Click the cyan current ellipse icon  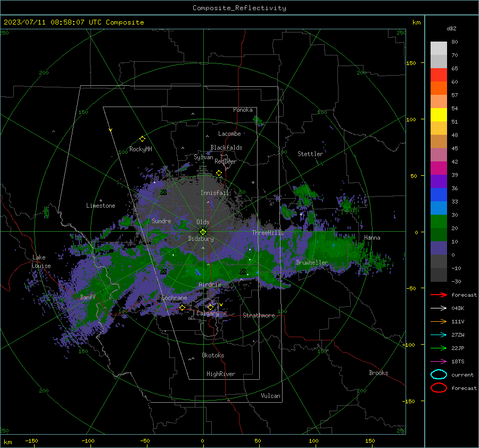point(439,374)
